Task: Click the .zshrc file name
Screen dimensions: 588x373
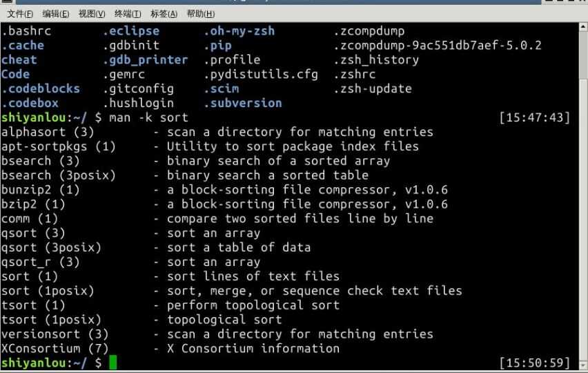Action: [355, 74]
